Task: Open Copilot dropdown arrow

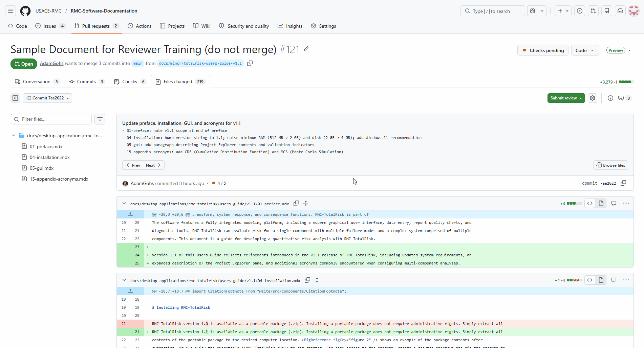Action: tap(542, 11)
